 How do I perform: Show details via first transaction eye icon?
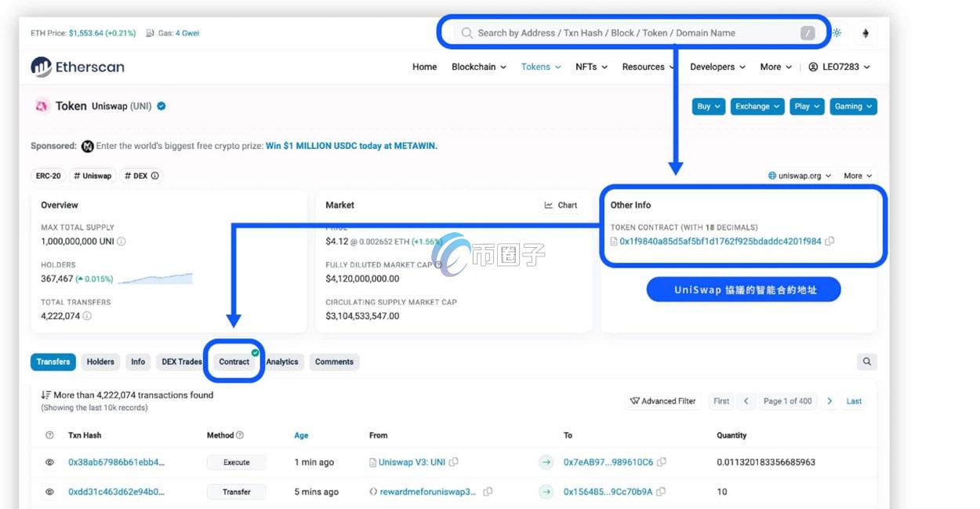coord(49,462)
